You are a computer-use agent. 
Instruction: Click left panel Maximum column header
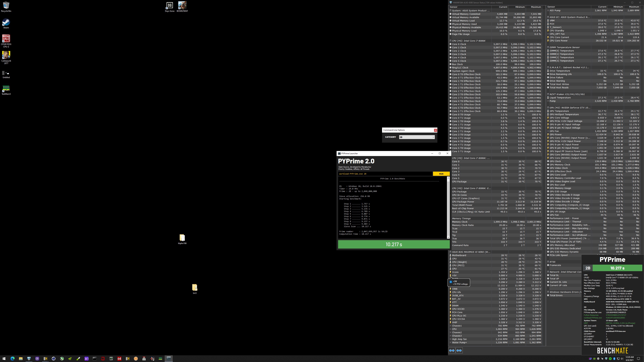point(534,7)
